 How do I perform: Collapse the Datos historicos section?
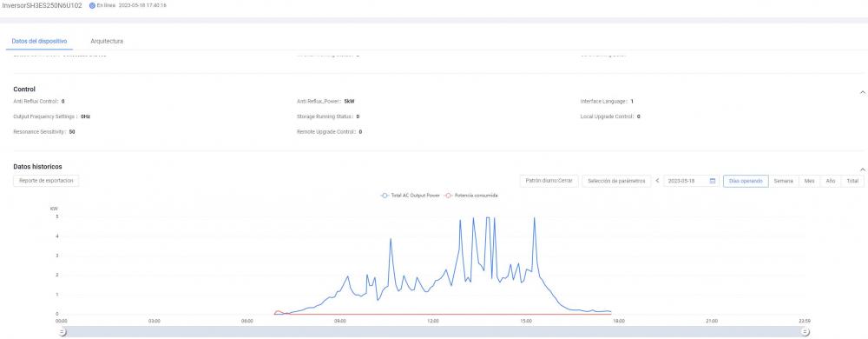pyautogui.click(x=862, y=169)
